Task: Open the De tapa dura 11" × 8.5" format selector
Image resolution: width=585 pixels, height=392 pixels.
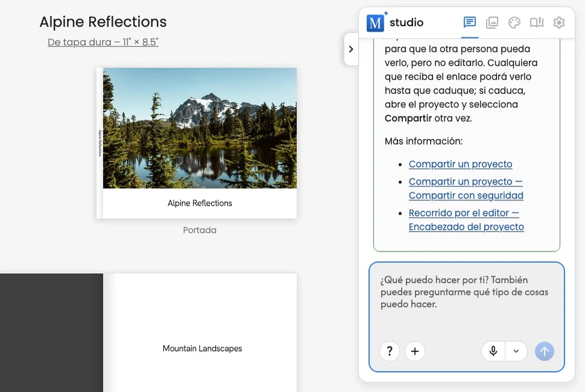Action: 103,42
